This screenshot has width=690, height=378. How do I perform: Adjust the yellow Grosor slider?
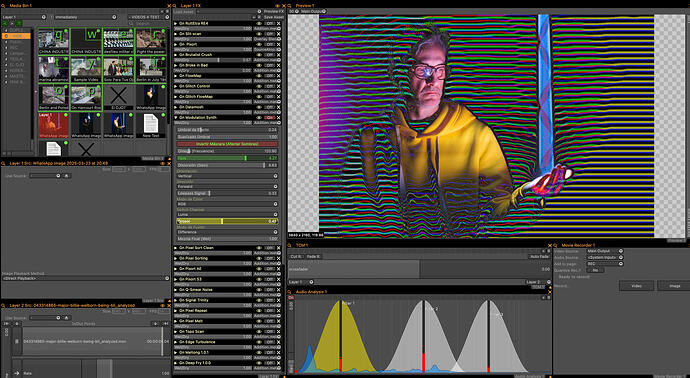[228, 221]
